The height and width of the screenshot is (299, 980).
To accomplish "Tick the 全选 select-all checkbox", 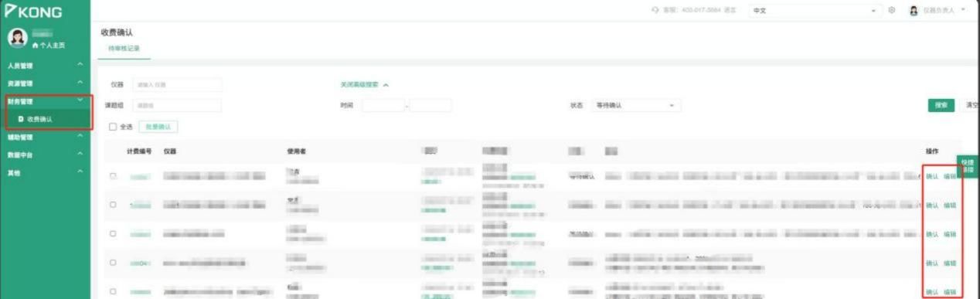I will tap(113, 126).
